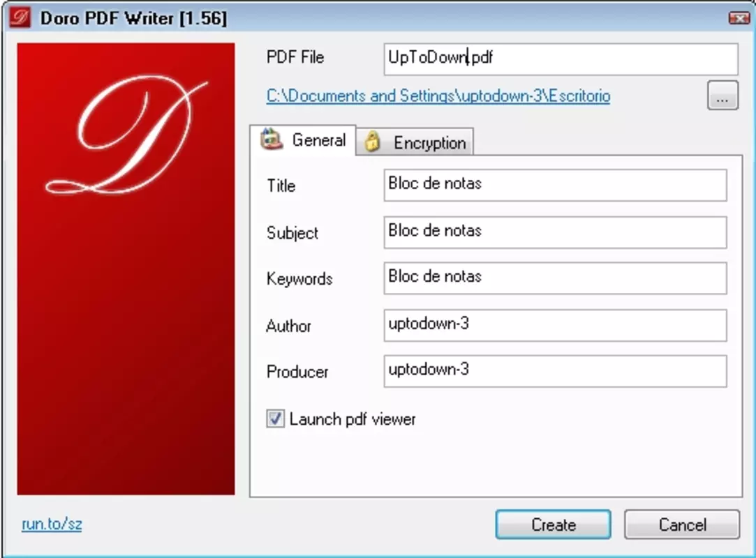Visit the run.to/sz link

(52, 524)
